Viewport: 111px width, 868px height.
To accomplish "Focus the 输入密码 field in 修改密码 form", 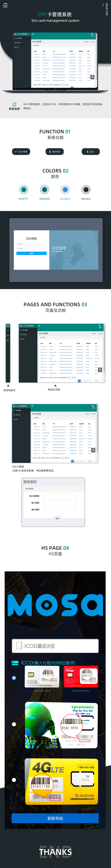I will tap(60, 503).
